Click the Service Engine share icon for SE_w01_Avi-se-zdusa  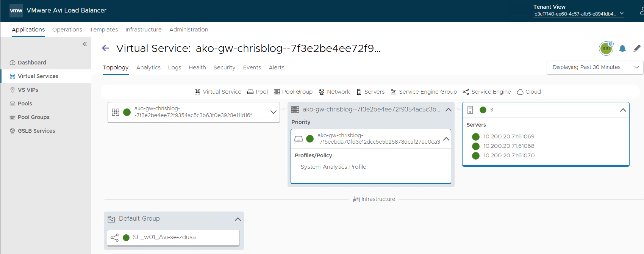(x=114, y=238)
